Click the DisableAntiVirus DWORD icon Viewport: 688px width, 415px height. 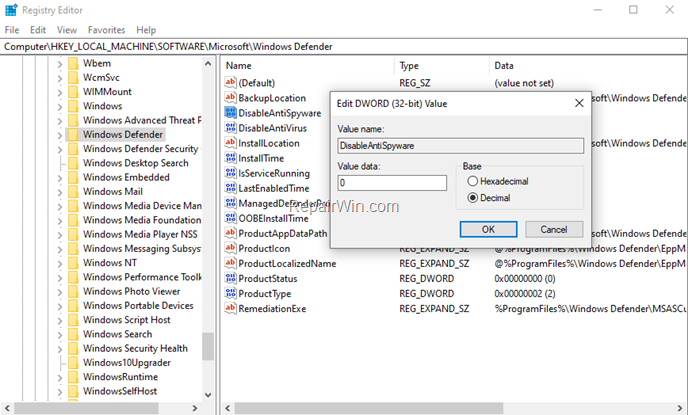tap(230, 128)
